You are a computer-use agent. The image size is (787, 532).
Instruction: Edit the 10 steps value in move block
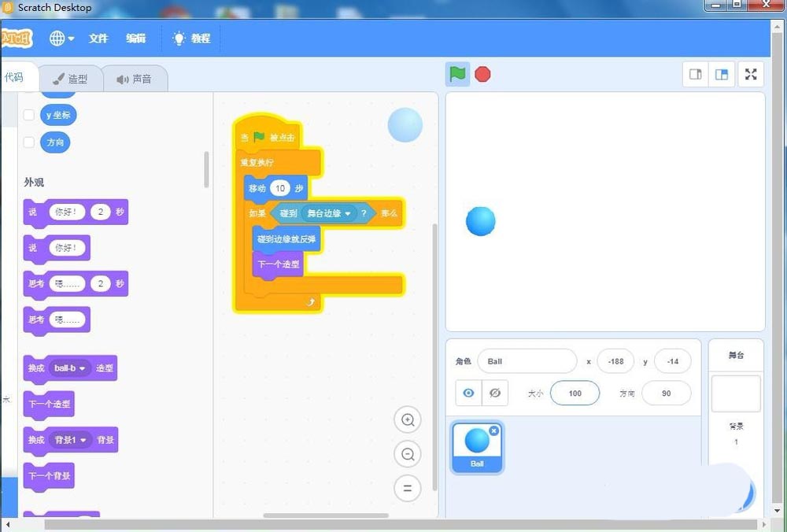(x=280, y=188)
